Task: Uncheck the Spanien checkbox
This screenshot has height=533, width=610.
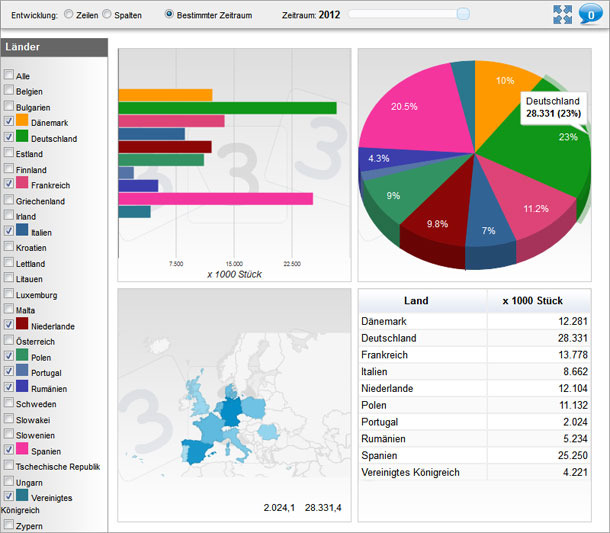Action: (x=9, y=449)
